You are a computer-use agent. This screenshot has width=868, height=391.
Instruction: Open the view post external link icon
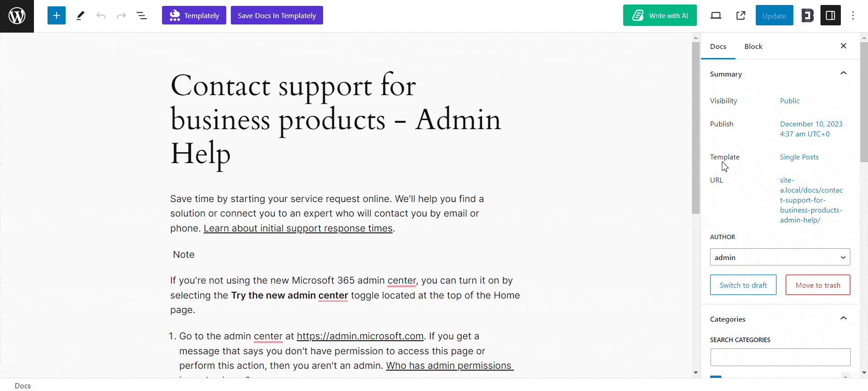[740, 15]
